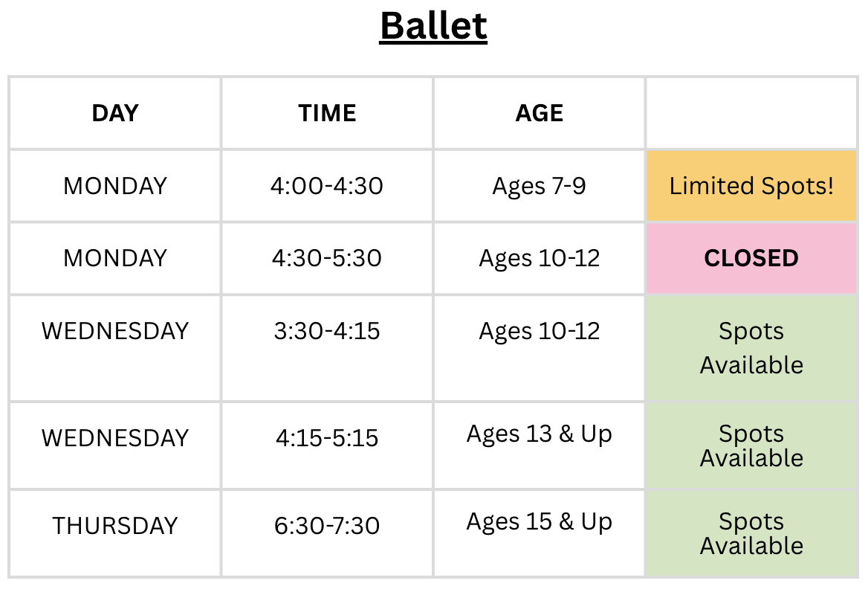Image resolution: width=868 pixels, height=595 pixels.
Task: Click the Ballet title heading
Action: coord(433,26)
